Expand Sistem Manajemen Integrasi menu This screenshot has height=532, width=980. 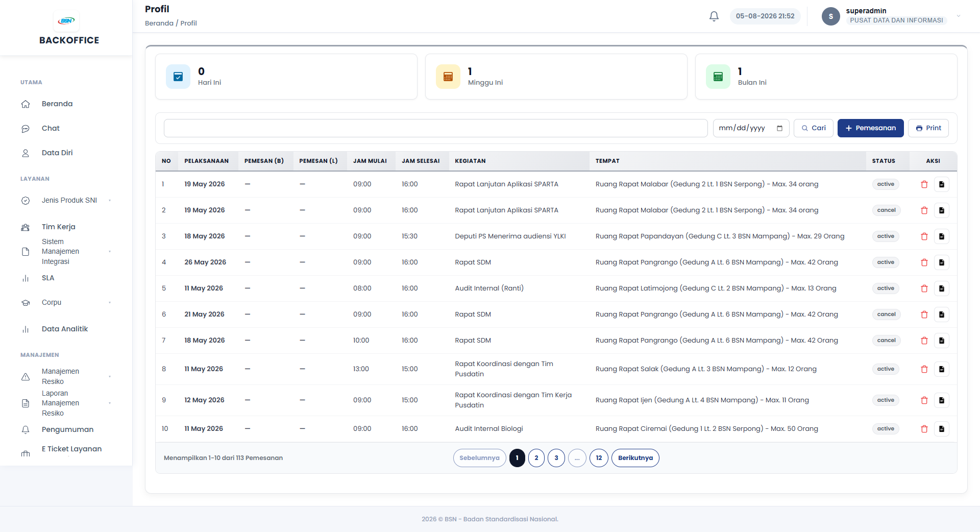pos(110,252)
